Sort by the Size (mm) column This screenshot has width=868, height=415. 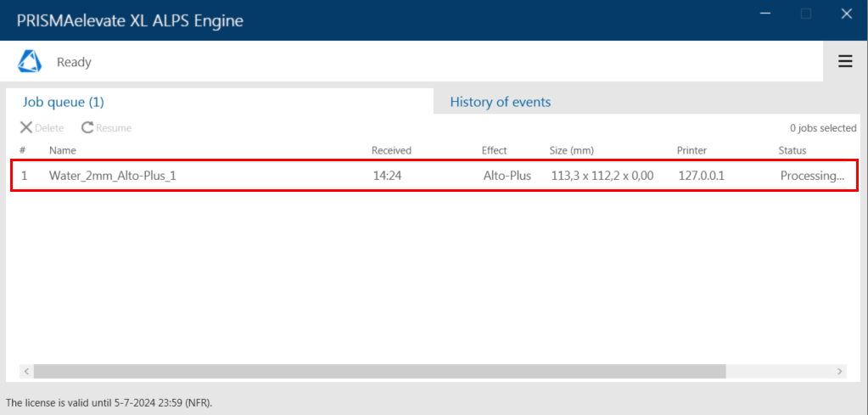(573, 150)
